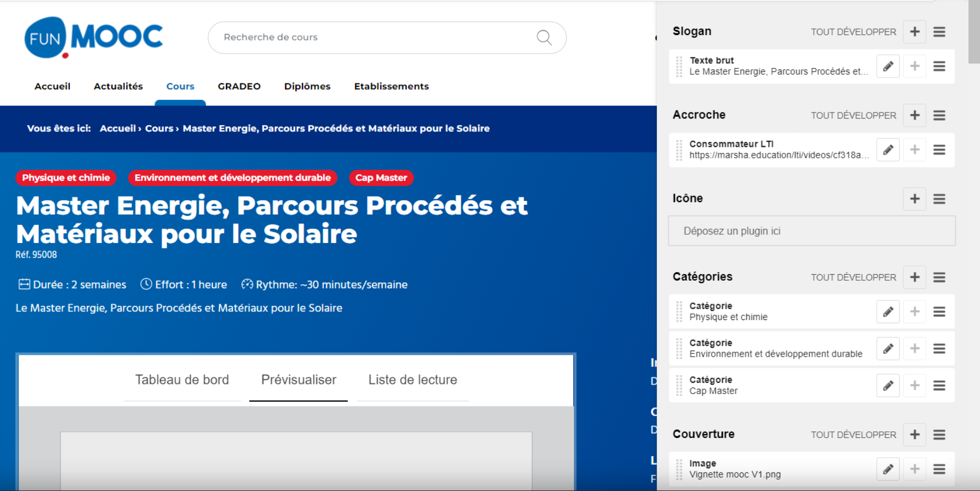Click the structure panel vertical scrollbar
The image size is (980, 491).
973,33
